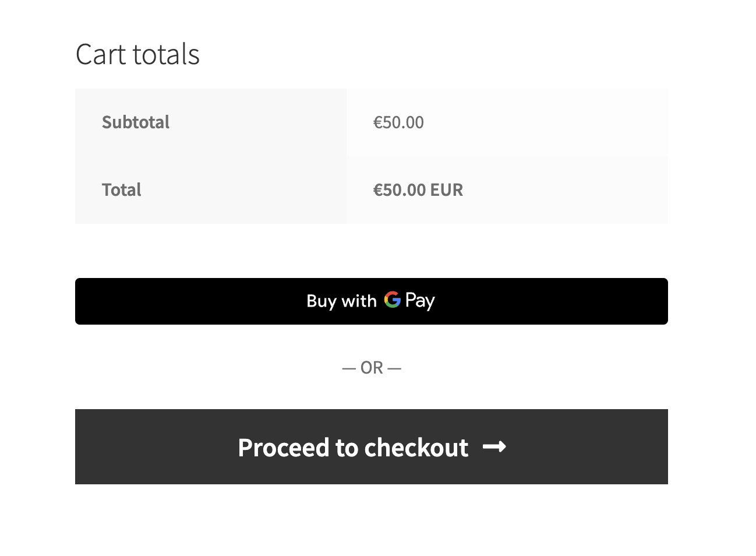Click the Google G logo icon
The image size is (756, 556).
pyautogui.click(x=392, y=300)
